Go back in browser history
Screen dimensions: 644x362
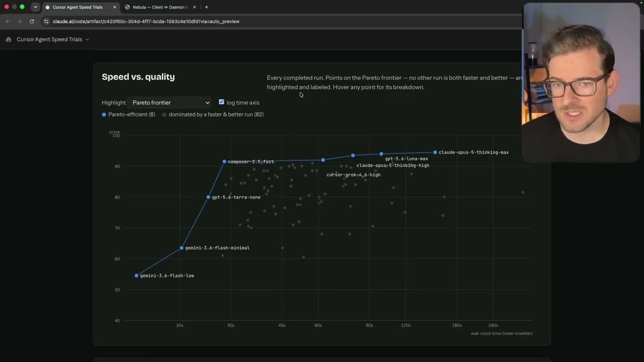point(8,22)
